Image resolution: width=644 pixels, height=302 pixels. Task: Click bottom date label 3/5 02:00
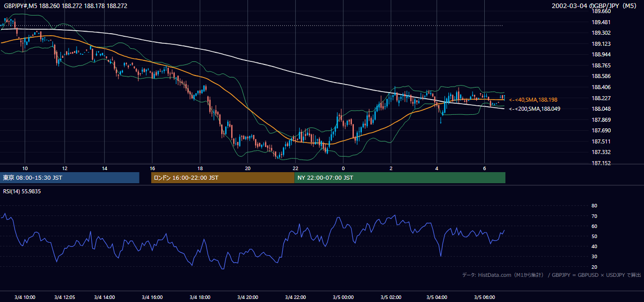[391, 297]
